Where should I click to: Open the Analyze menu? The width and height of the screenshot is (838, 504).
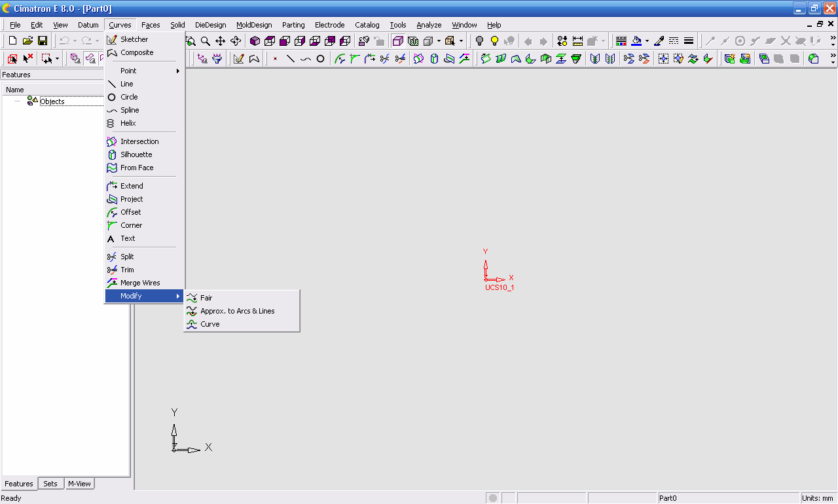[x=429, y=25]
